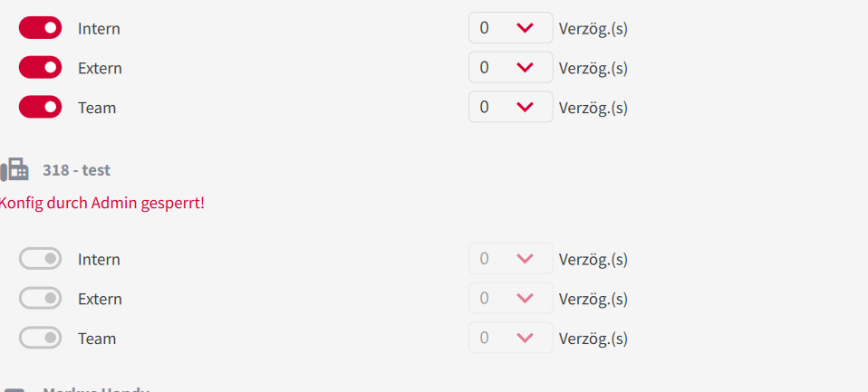Viewport: 868px width, 392px height.
Task: Open delay dropdown for the enabled Intern row
Action: (x=510, y=28)
